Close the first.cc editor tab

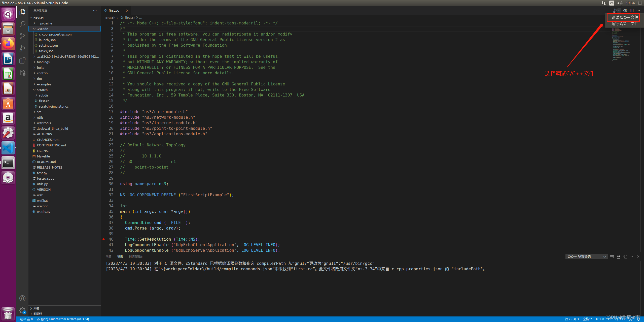click(x=127, y=11)
